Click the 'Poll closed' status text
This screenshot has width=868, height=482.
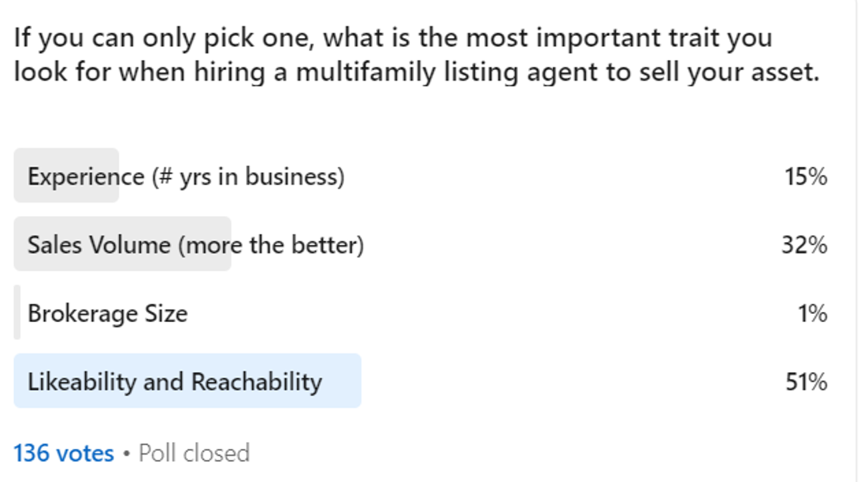click(x=194, y=453)
